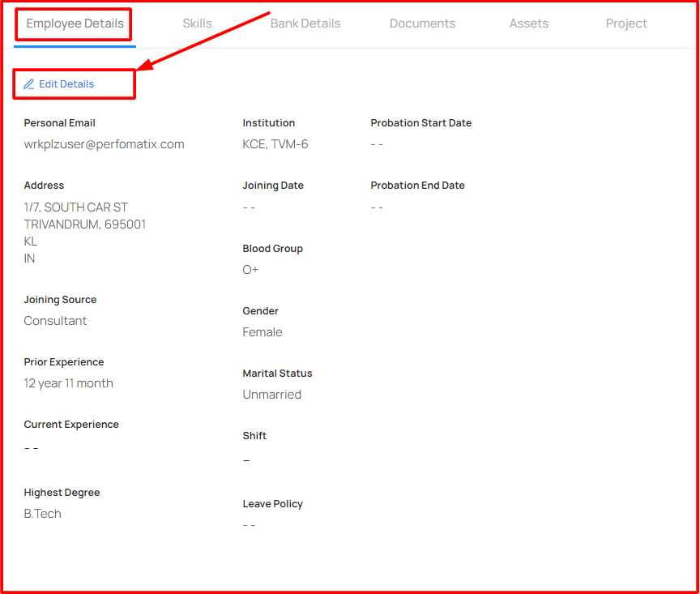Click the address line TRIVANDRUM, 695001
The width and height of the screenshot is (700, 594).
85,224
